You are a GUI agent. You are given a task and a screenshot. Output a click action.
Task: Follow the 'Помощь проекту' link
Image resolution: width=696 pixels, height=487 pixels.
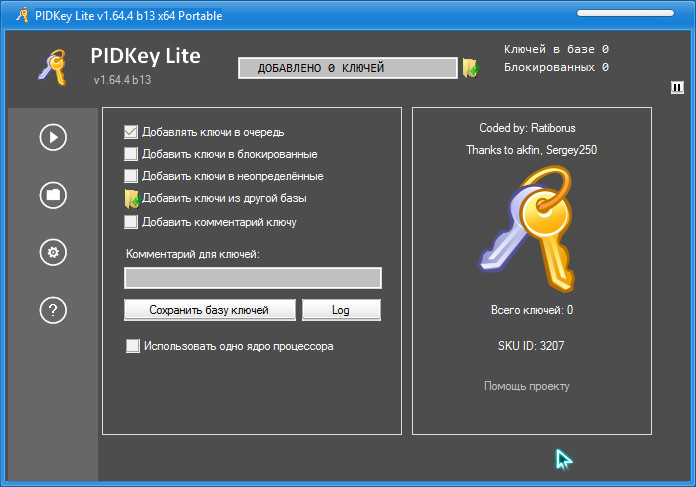click(x=527, y=386)
